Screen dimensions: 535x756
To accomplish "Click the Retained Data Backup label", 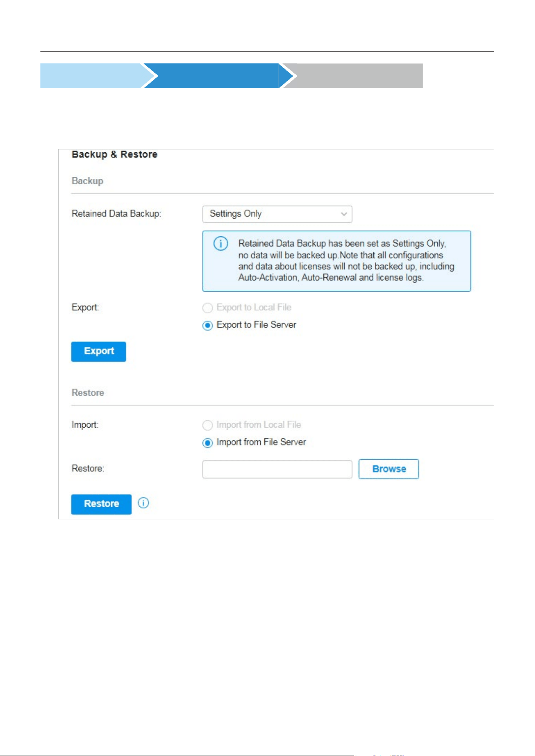I will click(x=116, y=214).
